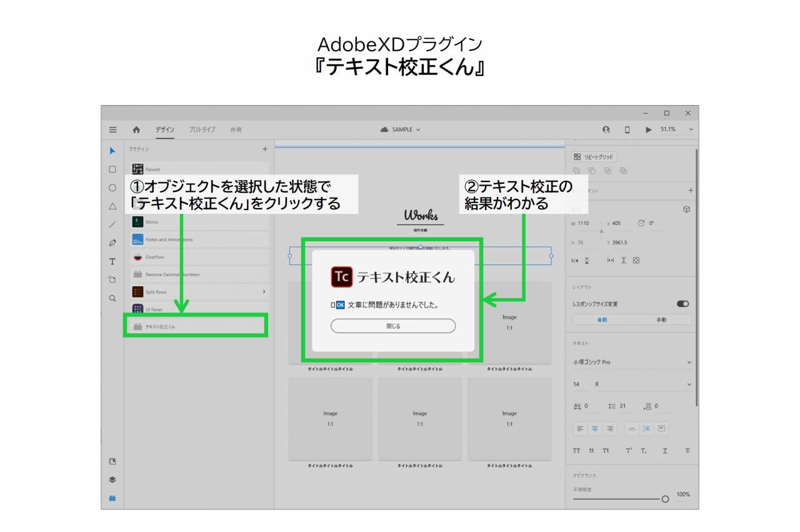Select the 手動 resize option
Image resolution: width=800 pixels, height=532 pixels.
click(x=661, y=319)
